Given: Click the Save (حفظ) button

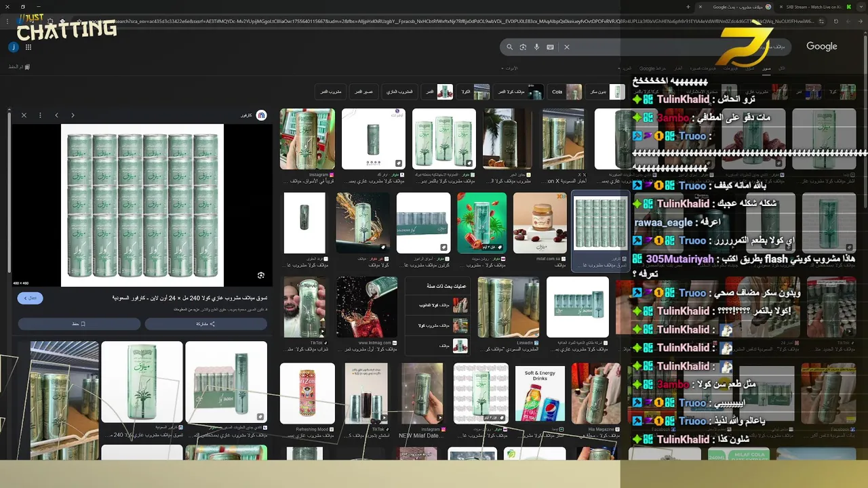Looking at the screenshot, I should pos(79,324).
